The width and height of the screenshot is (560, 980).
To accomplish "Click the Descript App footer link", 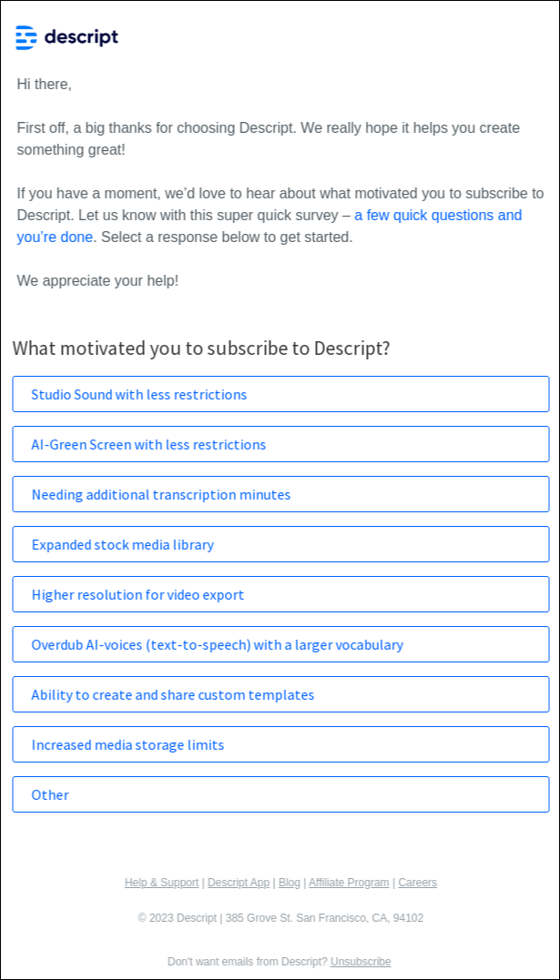I will [239, 882].
